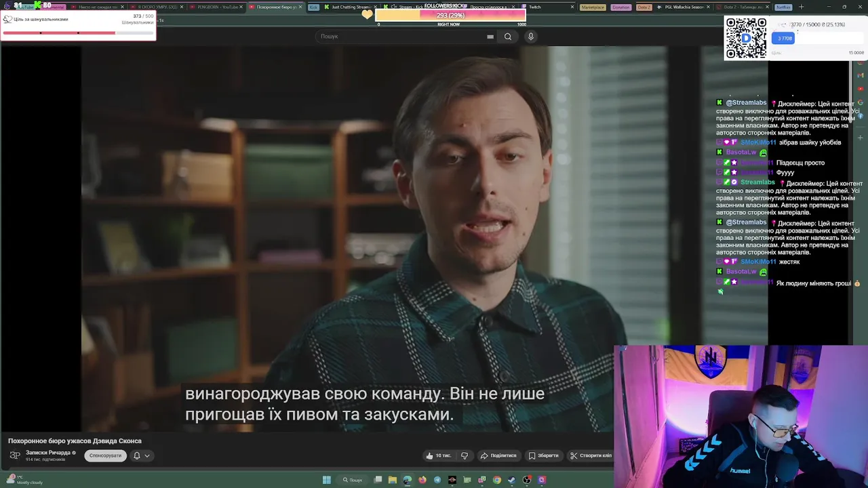Click Windows taskbar Пошук search box
This screenshot has height=488, width=868.
pyautogui.click(x=353, y=480)
